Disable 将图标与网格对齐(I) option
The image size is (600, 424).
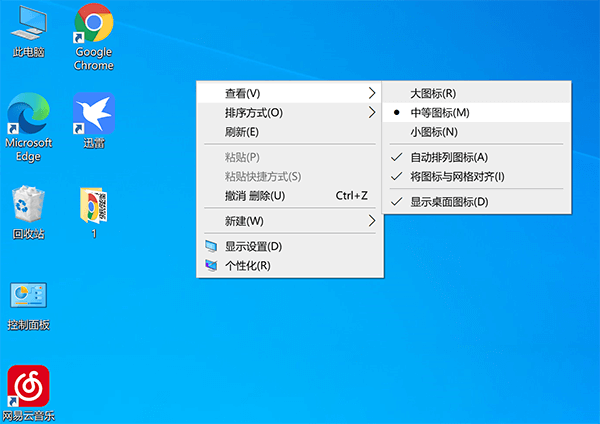456,177
